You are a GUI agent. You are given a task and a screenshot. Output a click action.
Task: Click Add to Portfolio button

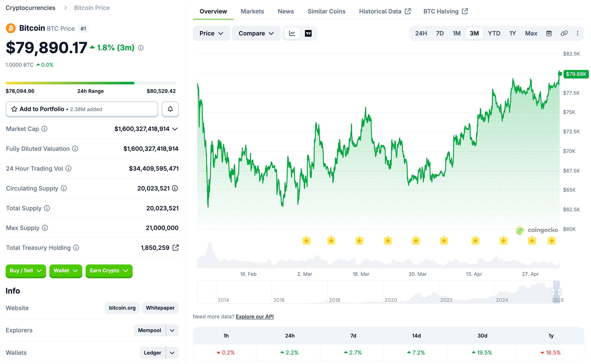point(82,109)
